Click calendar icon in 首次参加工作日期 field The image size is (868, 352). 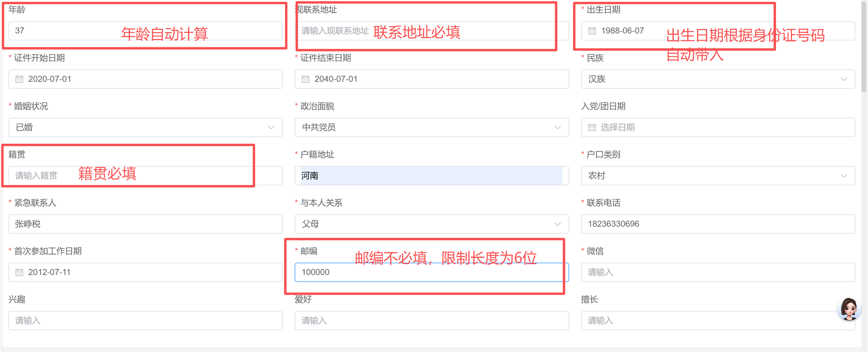[19, 272]
